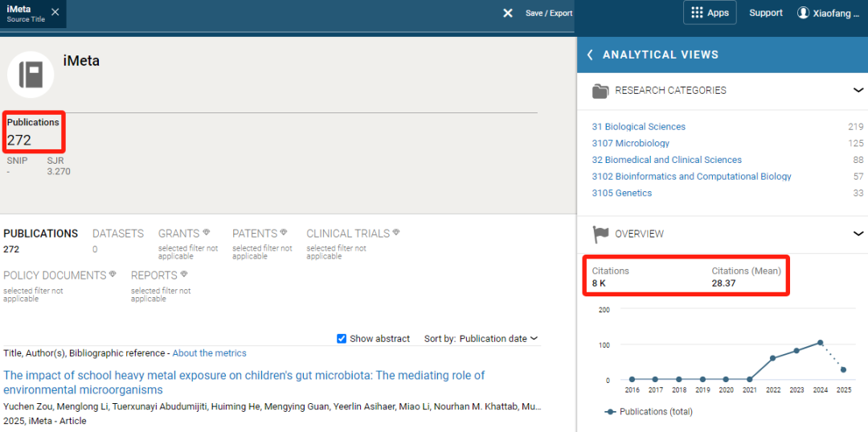Click the diamond icon next to Reports
This screenshot has height=432, width=868.
coord(184,274)
